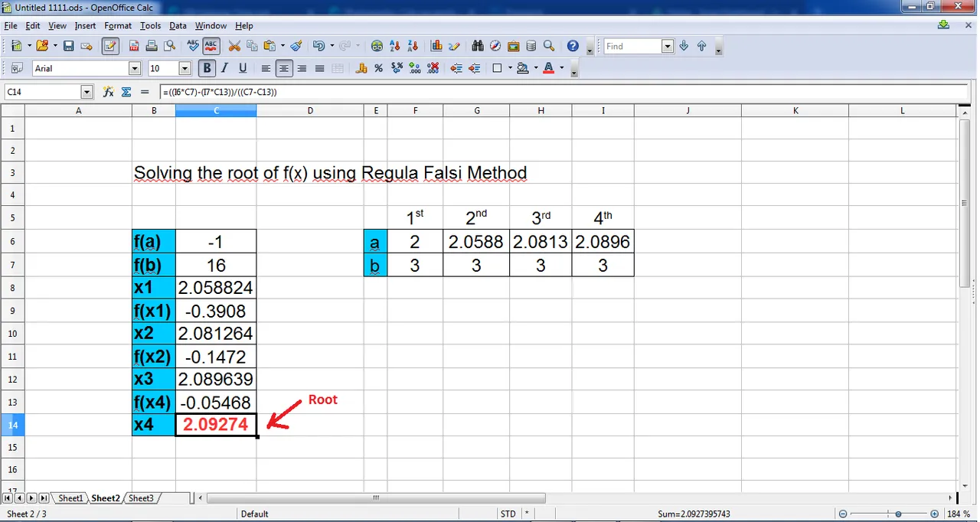The width and height of the screenshot is (980, 522).
Task: Open the Gallery picture icon
Action: click(x=513, y=47)
